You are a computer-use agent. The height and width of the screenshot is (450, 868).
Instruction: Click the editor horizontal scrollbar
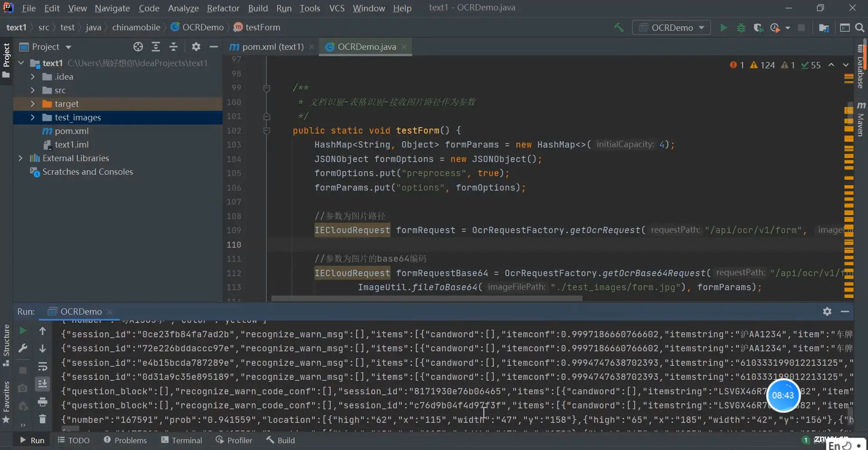(426, 298)
